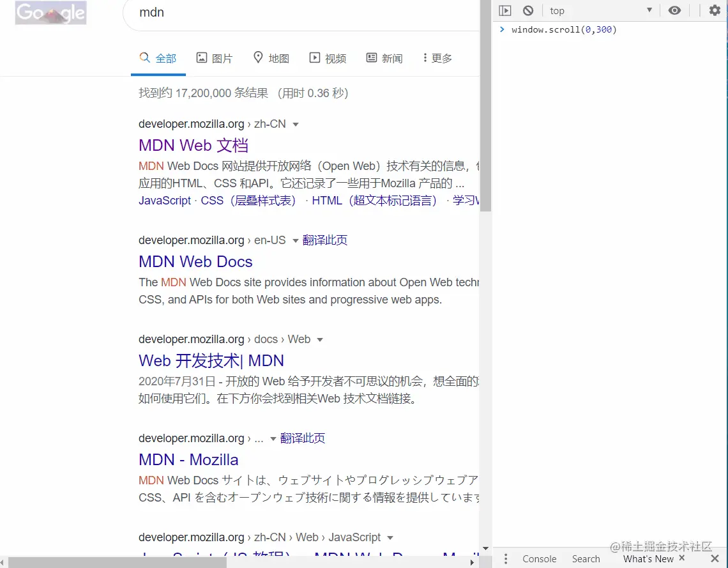Open the Web 开发技术| MDN result

211,361
